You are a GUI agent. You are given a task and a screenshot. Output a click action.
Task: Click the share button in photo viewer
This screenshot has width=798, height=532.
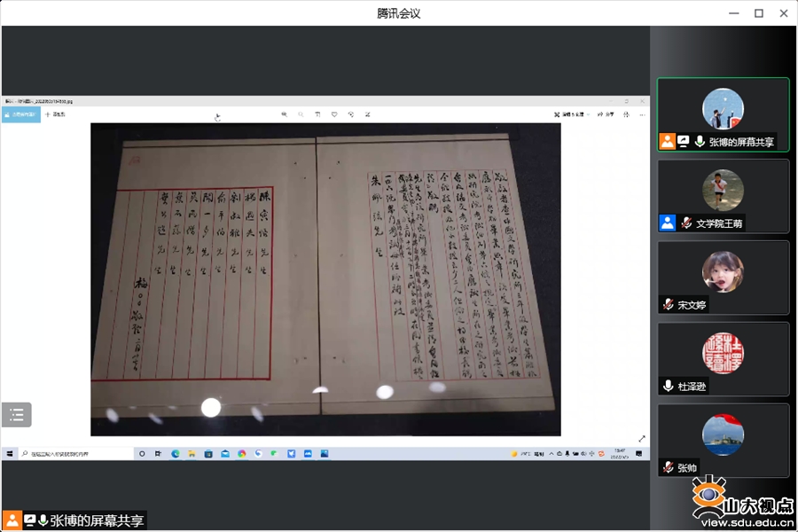[x=606, y=114]
